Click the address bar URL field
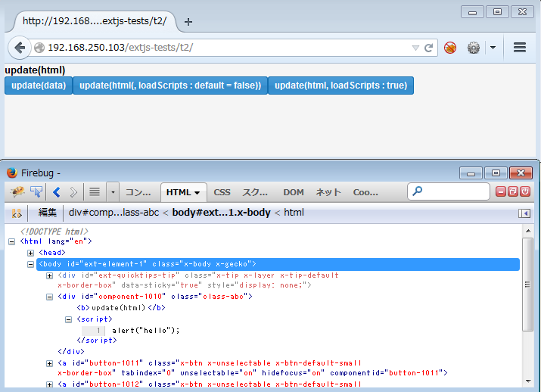This screenshot has width=541, height=392. click(x=228, y=48)
